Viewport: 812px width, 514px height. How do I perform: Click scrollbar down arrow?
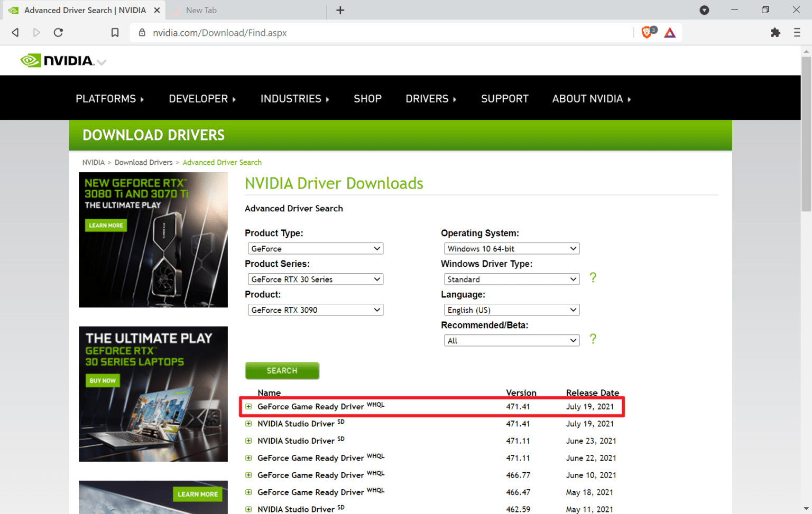tap(806, 509)
